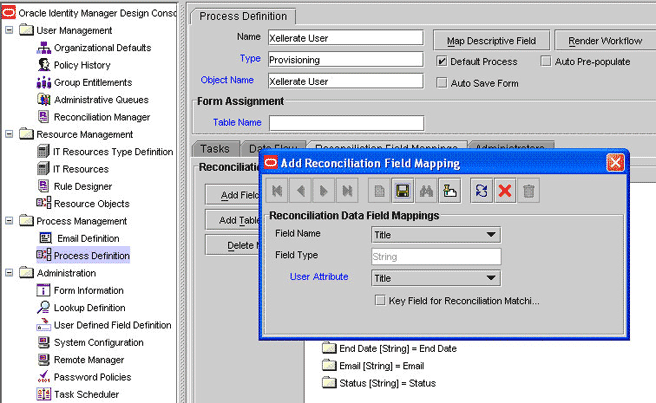Click the Process Definition tab header
Viewport: 656px width, 403px height.
tap(243, 16)
